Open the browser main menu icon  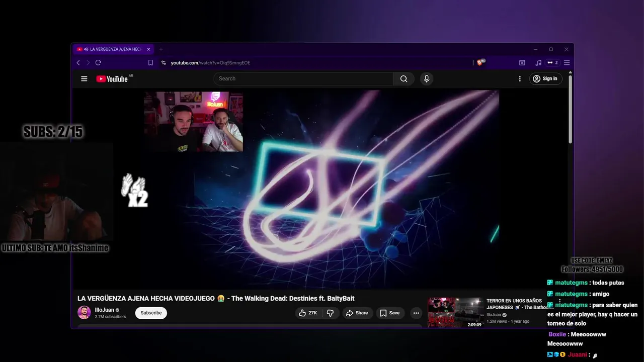567,63
